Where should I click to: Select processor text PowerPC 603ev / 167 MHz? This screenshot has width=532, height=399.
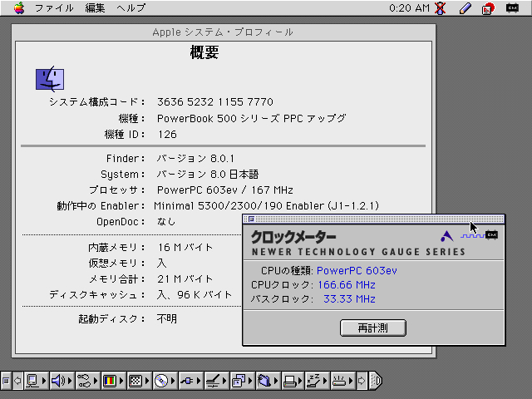tap(225, 190)
